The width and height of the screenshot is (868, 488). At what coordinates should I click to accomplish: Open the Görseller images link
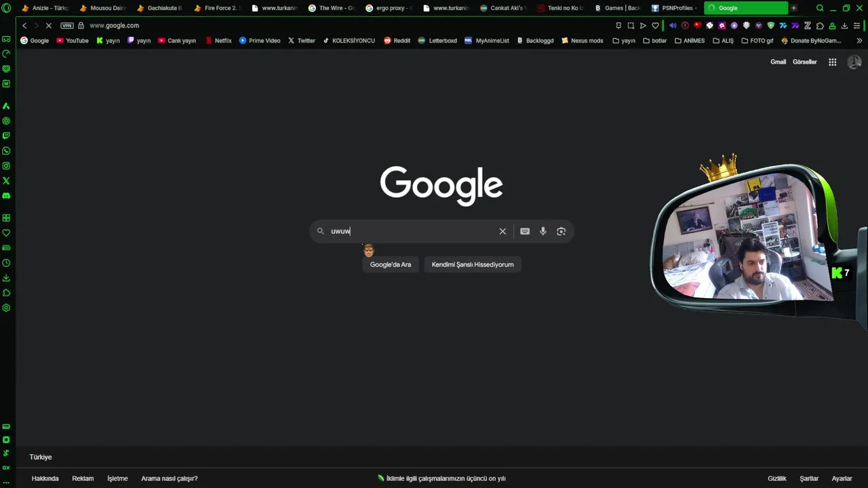(x=805, y=62)
